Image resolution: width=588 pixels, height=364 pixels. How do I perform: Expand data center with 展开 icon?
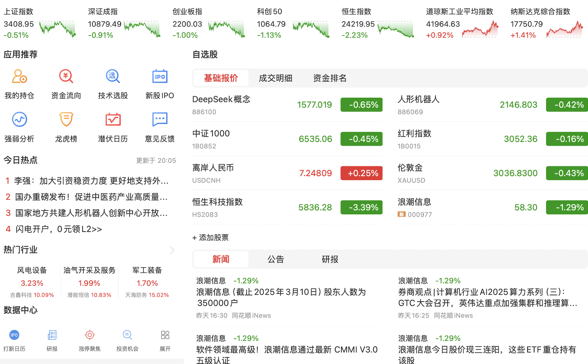(165, 335)
